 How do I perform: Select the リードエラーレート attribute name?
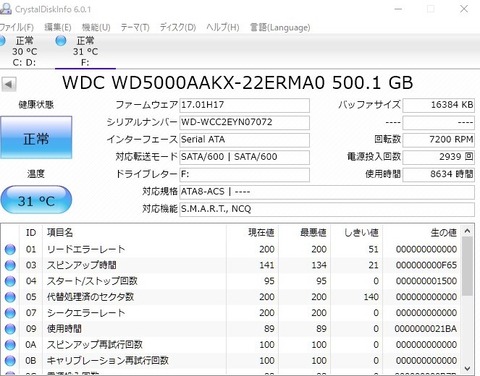point(86,249)
